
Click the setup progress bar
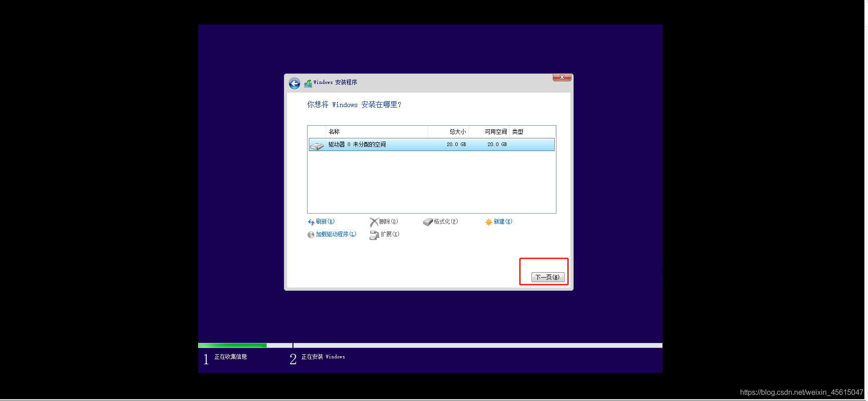(430, 346)
